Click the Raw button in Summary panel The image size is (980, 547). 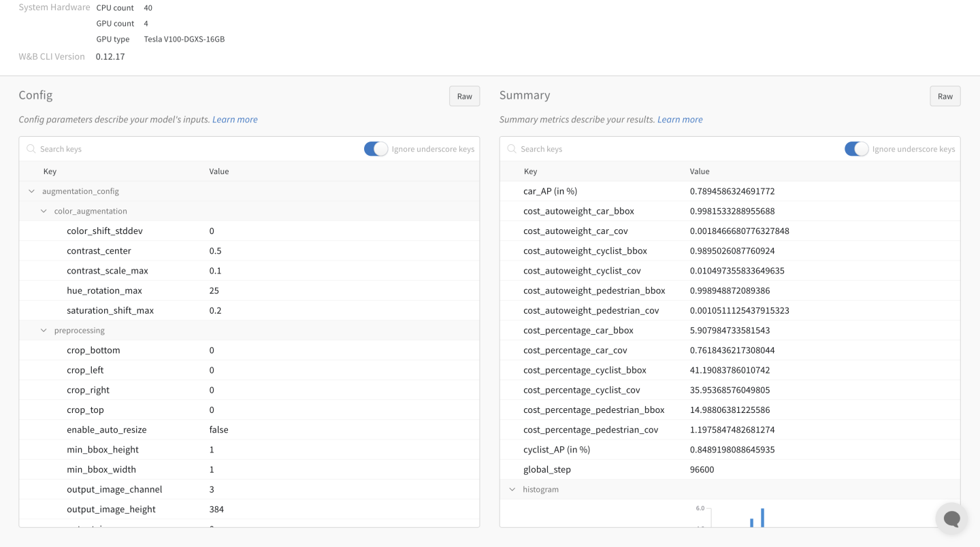tap(945, 96)
